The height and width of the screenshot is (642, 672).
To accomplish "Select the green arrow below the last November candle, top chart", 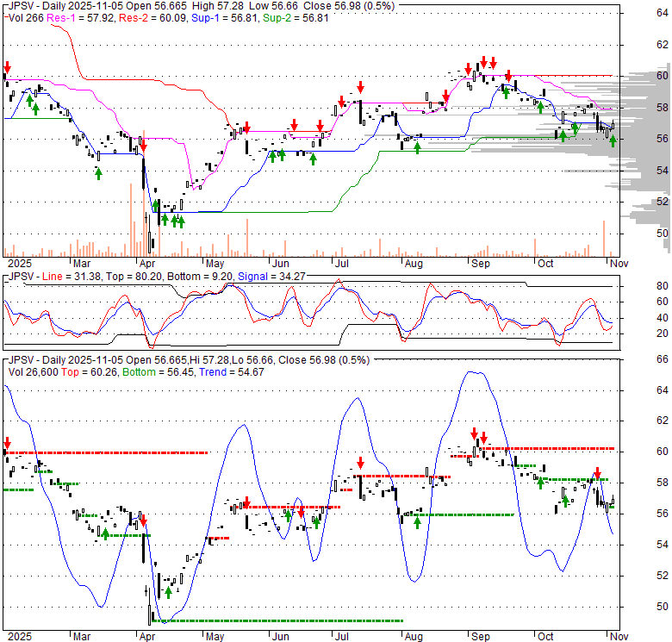I will click(x=613, y=140).
